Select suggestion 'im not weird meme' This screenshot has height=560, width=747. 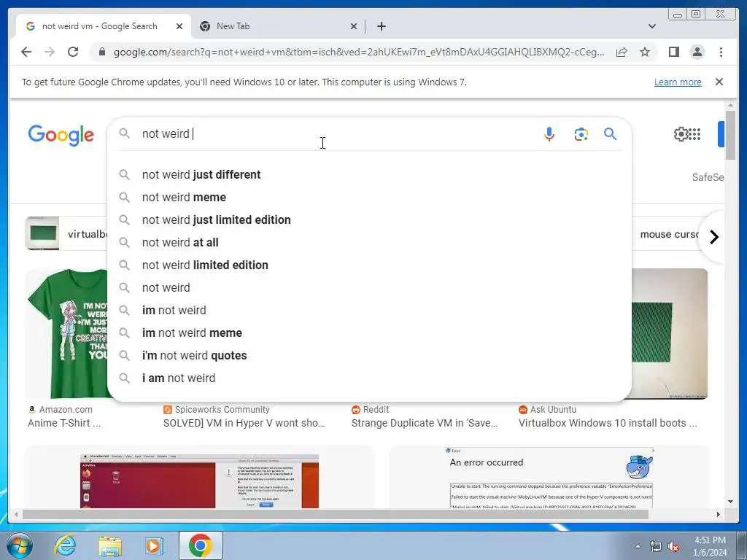[x=369, y=332]
